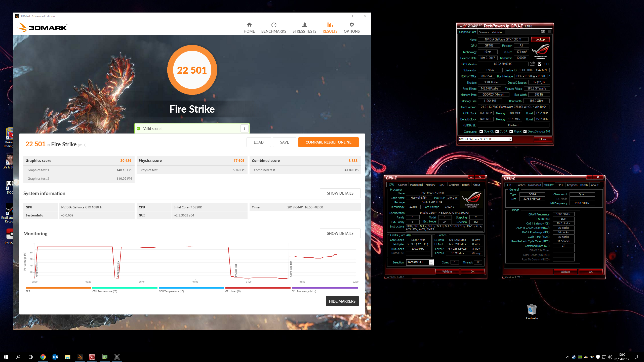
Task: Click the Physics test marker on graph
Action: click(236, 270)
